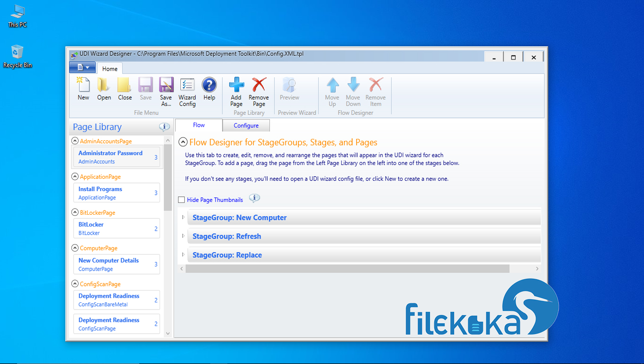Select Administrator Password page item
The image size is (644, 364).
(x=116, y=157)
